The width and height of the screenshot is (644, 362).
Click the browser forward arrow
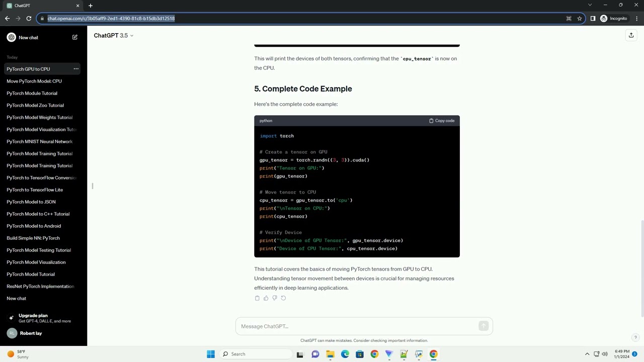pyautogui.click(x=18, y=19)
